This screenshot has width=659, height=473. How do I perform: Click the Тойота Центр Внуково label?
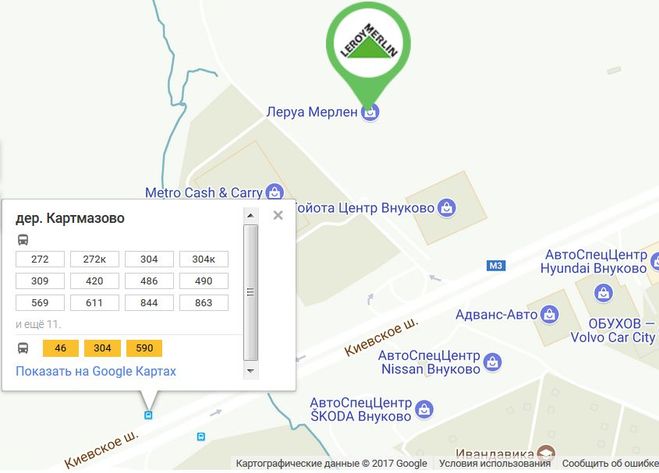pyautogui.click(x=364, y=208)
